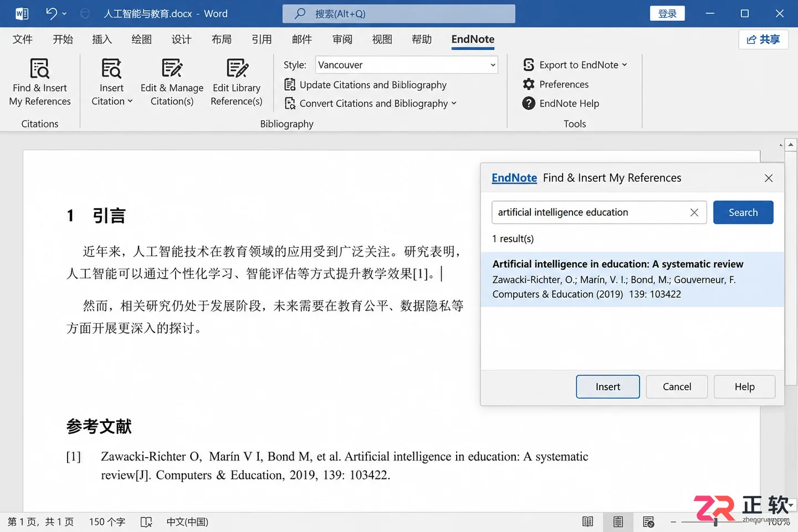Click the proofing check icon in status bar
The image size is (798, 532).
tap(146, 522)
